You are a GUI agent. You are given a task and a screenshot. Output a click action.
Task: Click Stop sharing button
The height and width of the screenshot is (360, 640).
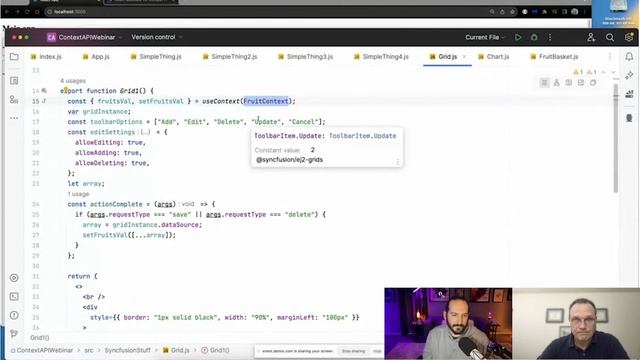point(353,351)
